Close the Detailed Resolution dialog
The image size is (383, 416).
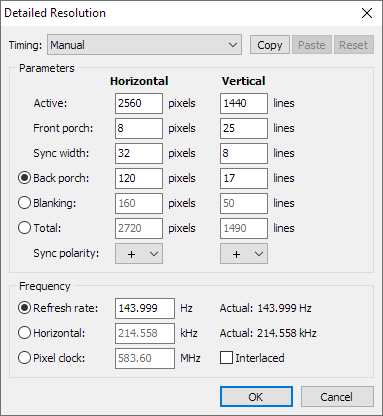[367, 13]
